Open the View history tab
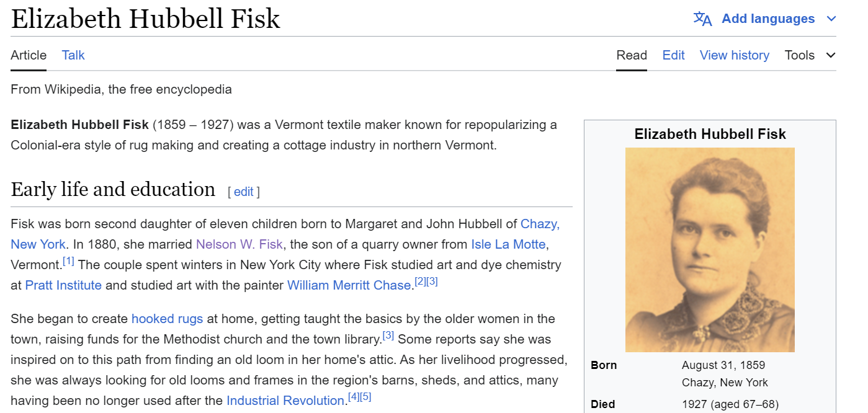Viewport: 868px width, 413px height. [x=734, y=55]
